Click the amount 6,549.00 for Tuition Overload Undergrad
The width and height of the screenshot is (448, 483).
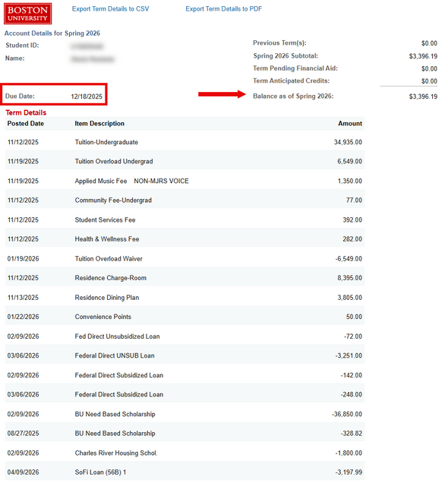[349, 162]
